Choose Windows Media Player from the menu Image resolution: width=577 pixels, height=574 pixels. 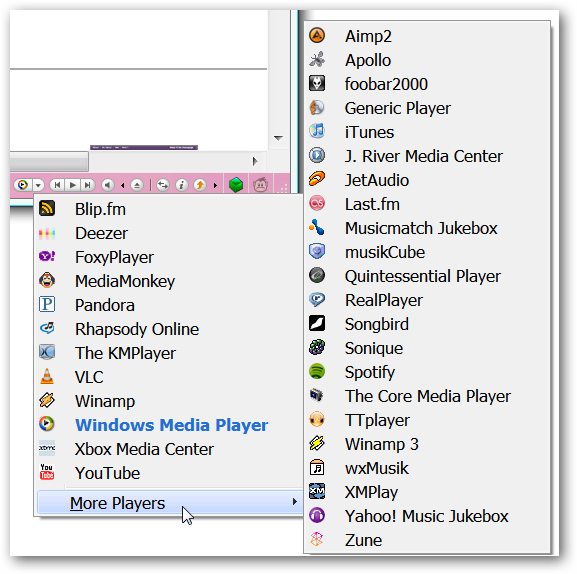170,425
